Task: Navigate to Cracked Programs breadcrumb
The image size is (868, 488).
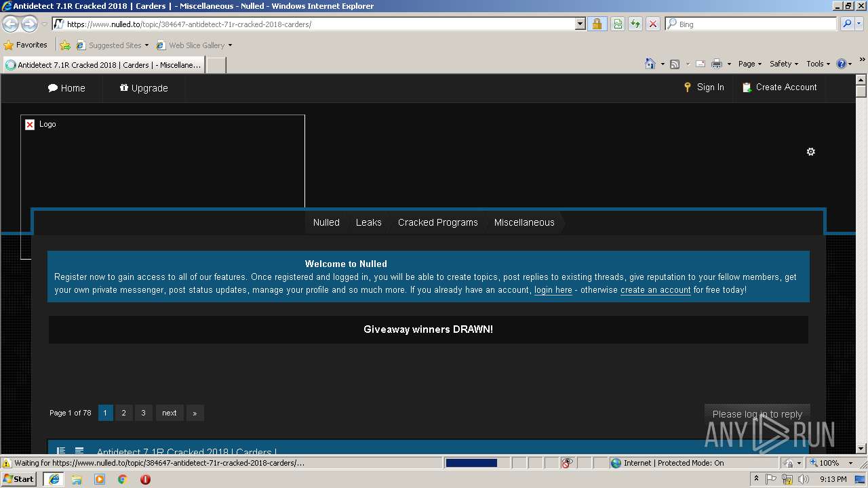Action: [x=438, y=222]
